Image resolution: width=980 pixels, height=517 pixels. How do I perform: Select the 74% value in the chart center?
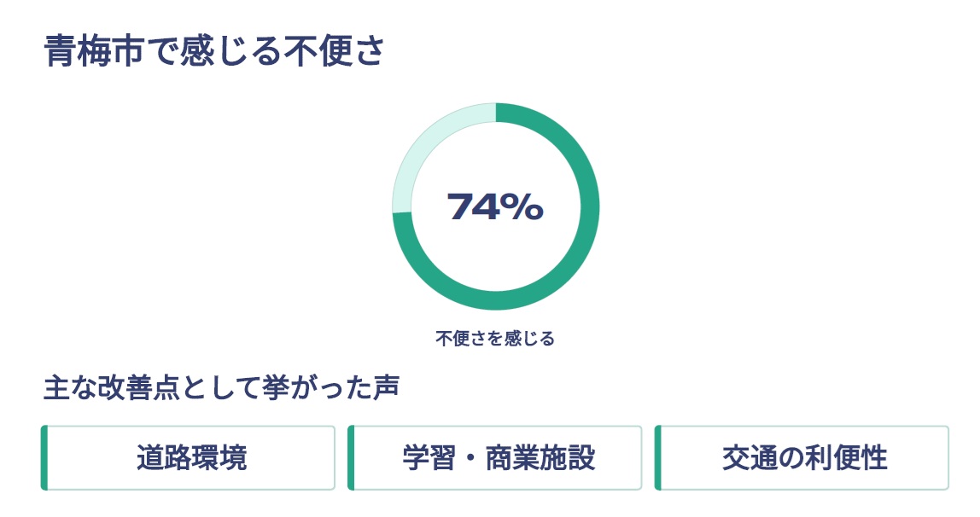click(x=495, y=206)
